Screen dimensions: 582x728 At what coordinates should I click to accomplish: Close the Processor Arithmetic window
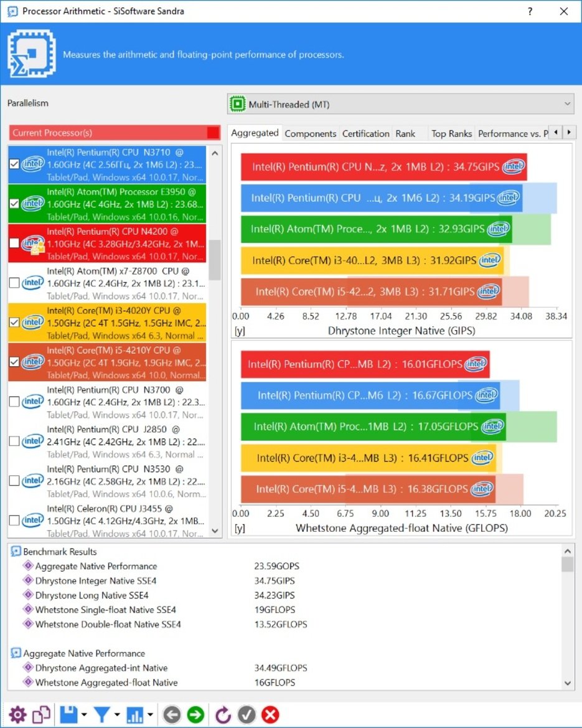click(x=564, y=11)
